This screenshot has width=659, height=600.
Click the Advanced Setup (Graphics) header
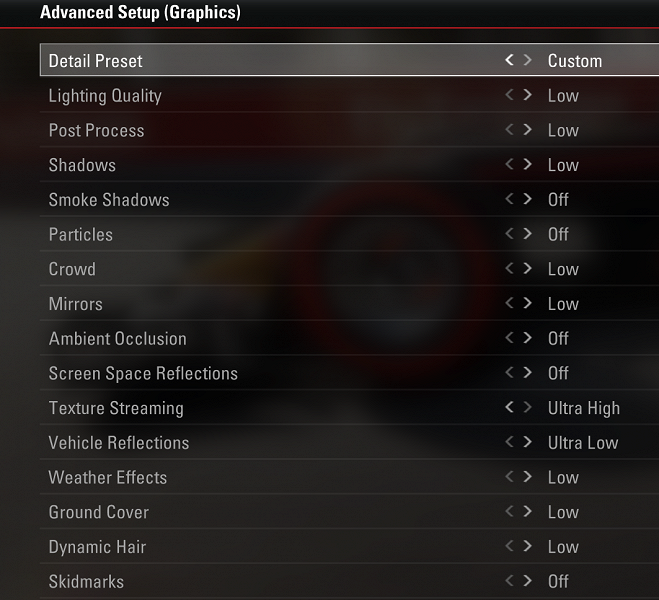tap(140, 14)
